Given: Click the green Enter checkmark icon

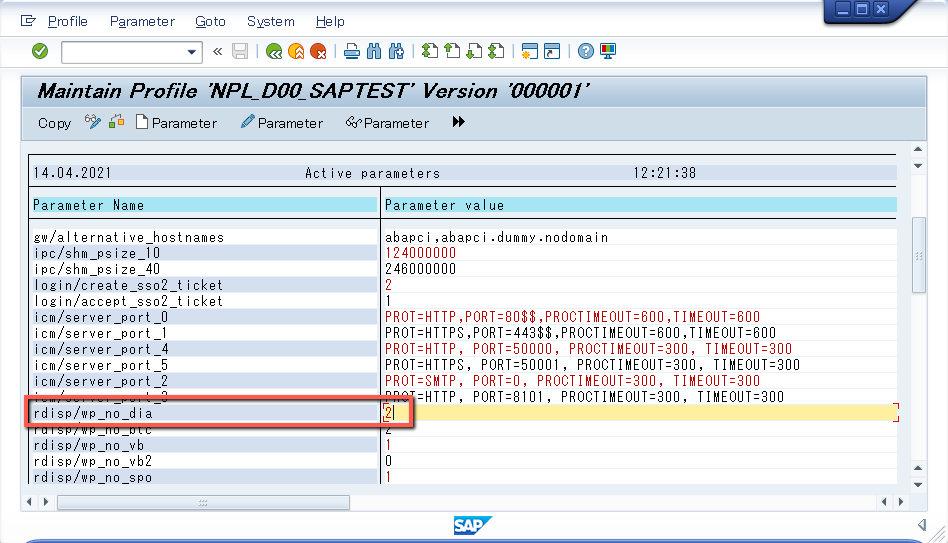Looking at the screenshot, I should [40, 51].
